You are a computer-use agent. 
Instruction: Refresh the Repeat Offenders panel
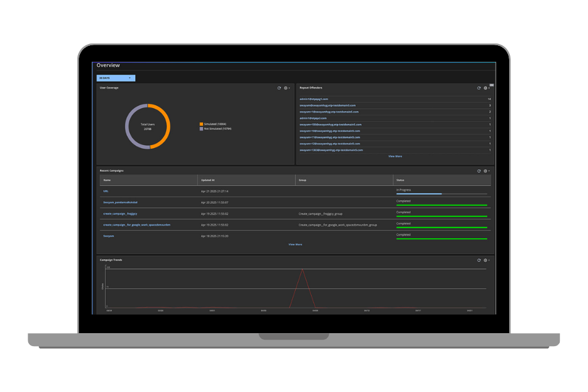[479, 88]
